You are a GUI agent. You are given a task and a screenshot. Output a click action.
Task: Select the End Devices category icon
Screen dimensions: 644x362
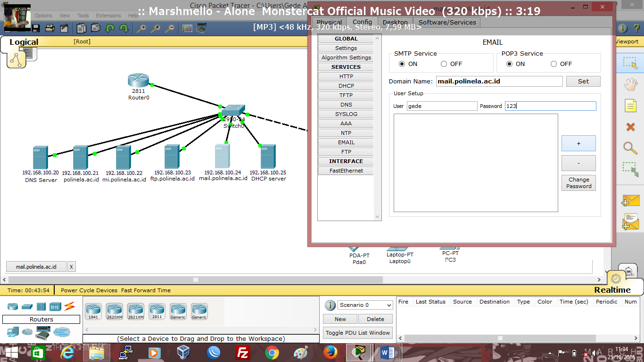13,332
